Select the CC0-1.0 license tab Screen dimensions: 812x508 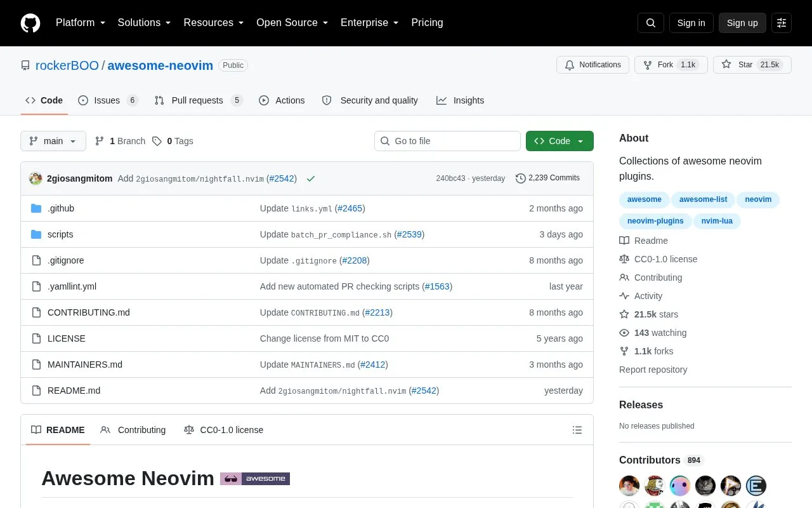(223, 430)
